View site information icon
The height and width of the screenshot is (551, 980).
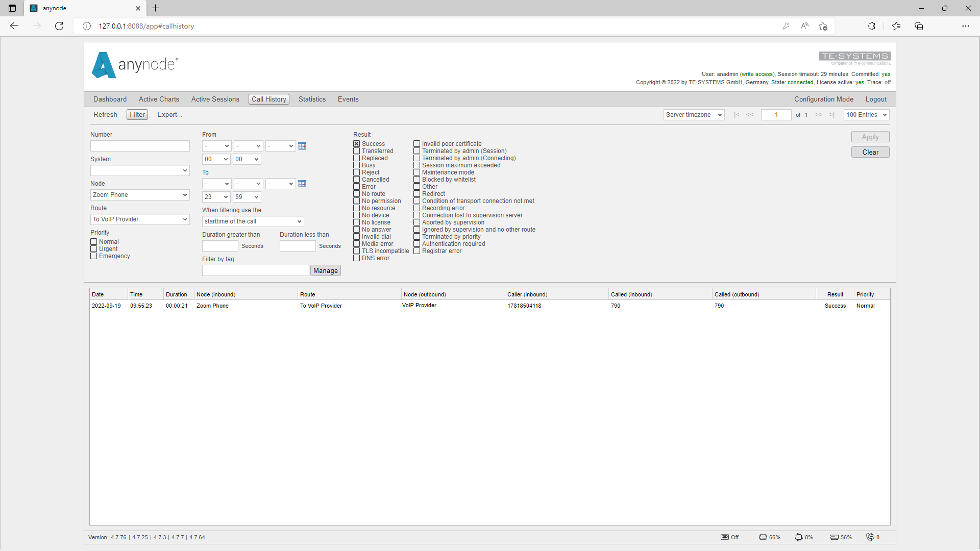point(87,26)
